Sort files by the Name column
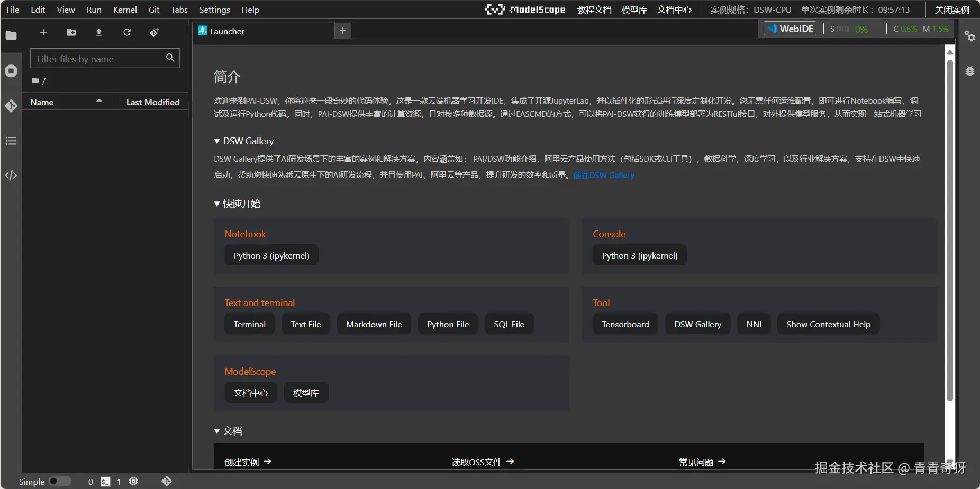Image resolution: width=980 pixels, height=489 pixels. [68, 102]
